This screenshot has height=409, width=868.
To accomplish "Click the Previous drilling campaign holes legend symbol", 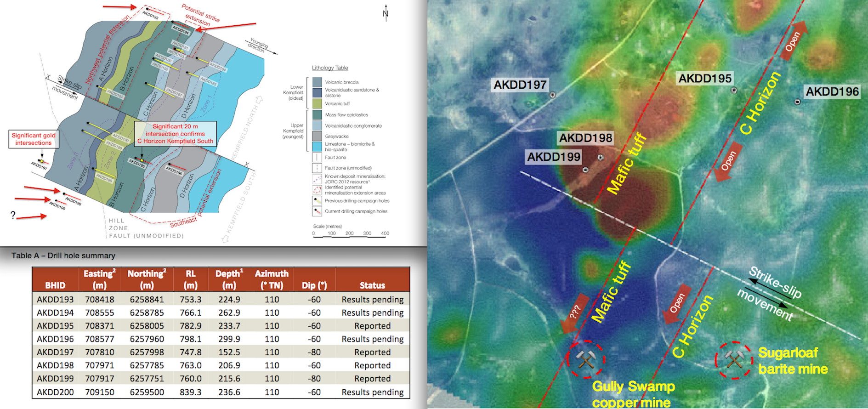I will point(317,201).
